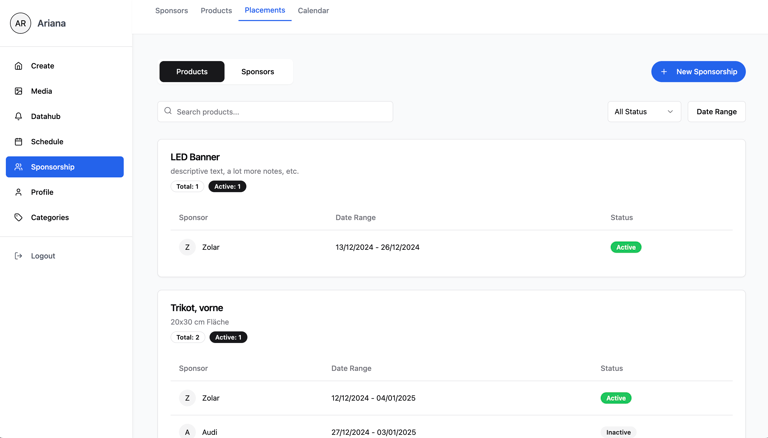Switch to the top Products tab
The height and width of the screenshot is (438, 768).
pyautogui.click(x=216, y=10)
